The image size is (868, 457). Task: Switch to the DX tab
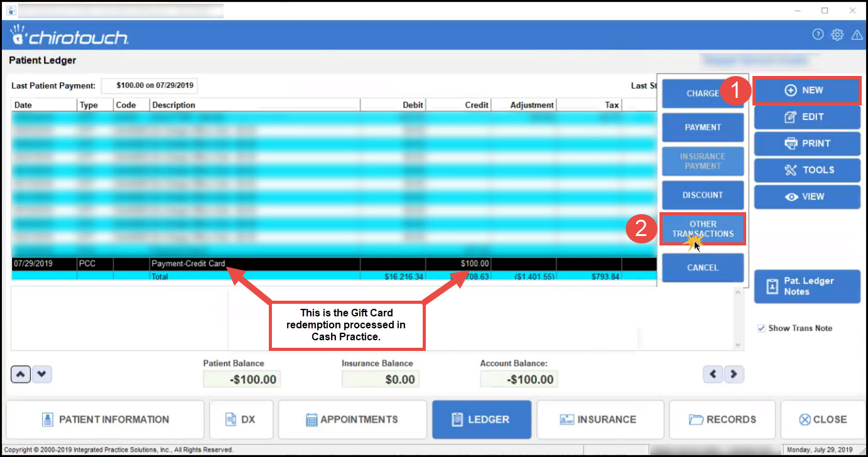pos(241,419)
